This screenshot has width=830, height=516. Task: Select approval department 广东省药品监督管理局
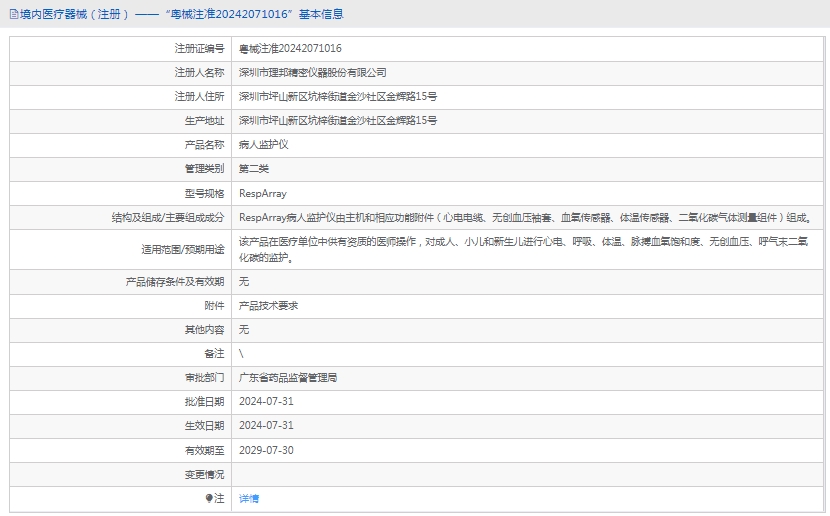point(288,378)
